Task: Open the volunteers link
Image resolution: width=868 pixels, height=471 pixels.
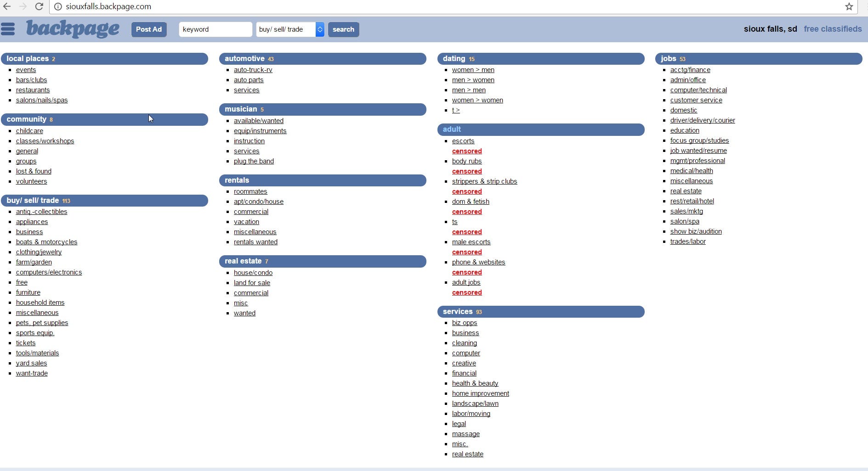Action: (31, 181)
